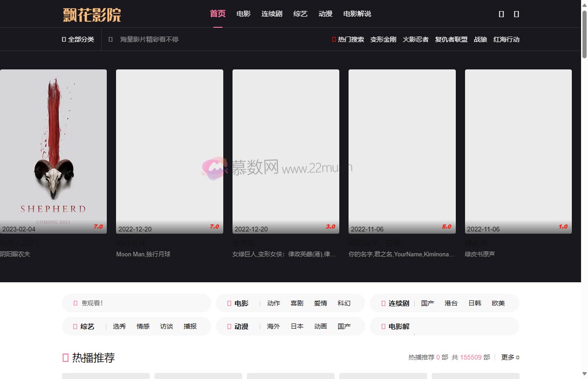Switch to the 连续剧 navigation tab
This screenshot has width=588, height=379.
(272, 14)
